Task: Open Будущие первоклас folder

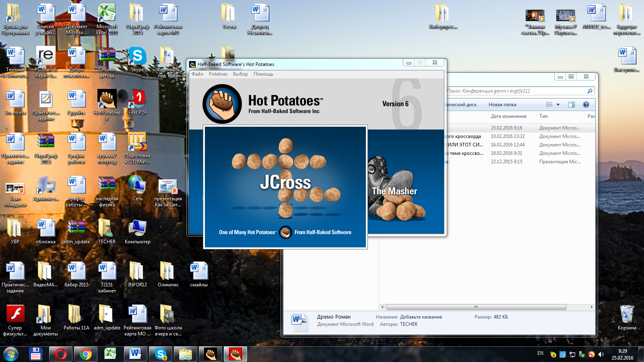Action: pyautogui.click(x=627, y=19)
